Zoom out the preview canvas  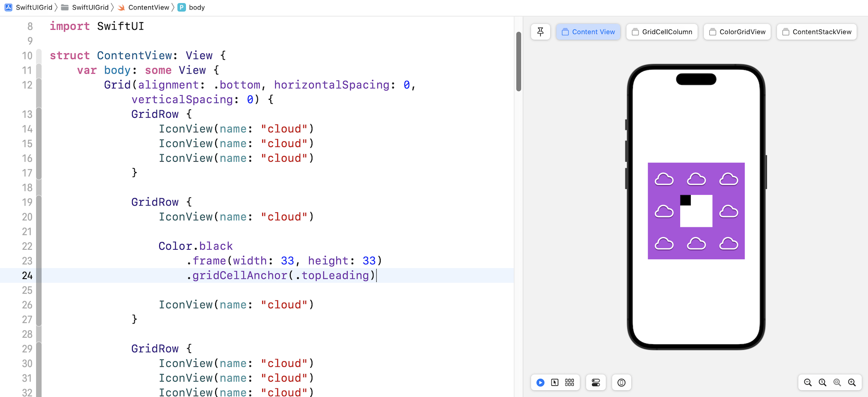tap(808, 383)
